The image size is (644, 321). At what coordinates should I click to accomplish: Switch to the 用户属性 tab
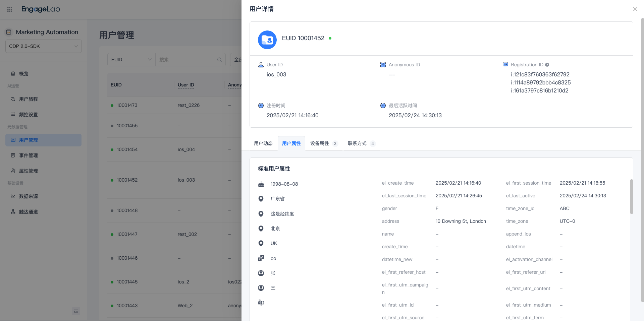coord(291,143)
